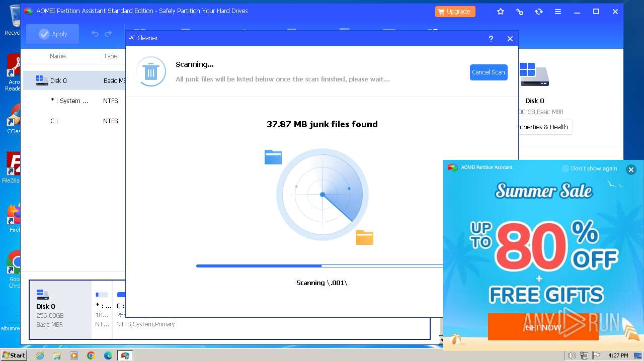Screen dimensions: 644x362
Task: Open Google Chrome desktop shortcut
Action: point(14,269)
